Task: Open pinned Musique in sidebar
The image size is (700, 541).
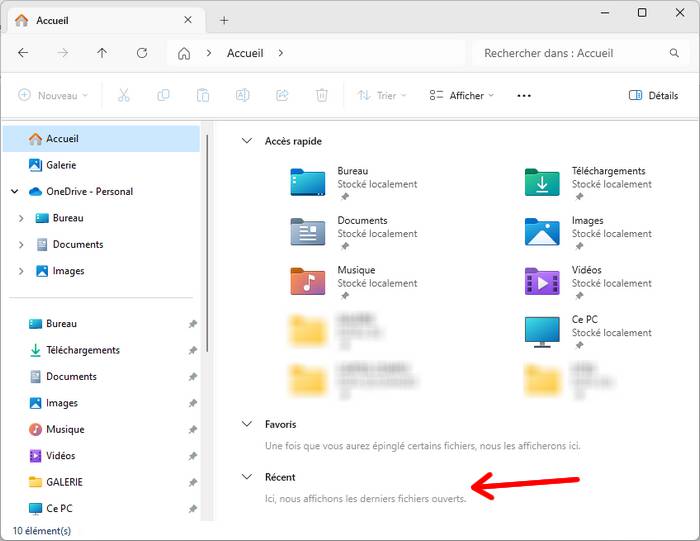Action: 65,429
